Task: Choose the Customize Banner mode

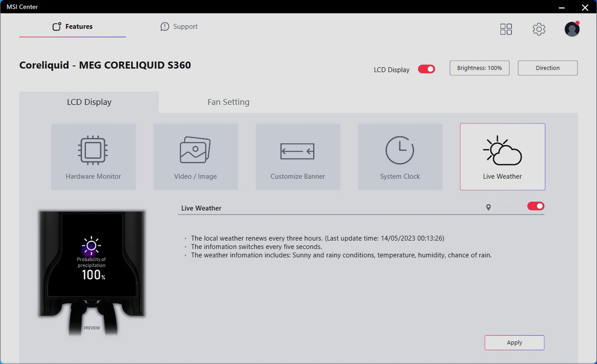Action: pos(298,156)
